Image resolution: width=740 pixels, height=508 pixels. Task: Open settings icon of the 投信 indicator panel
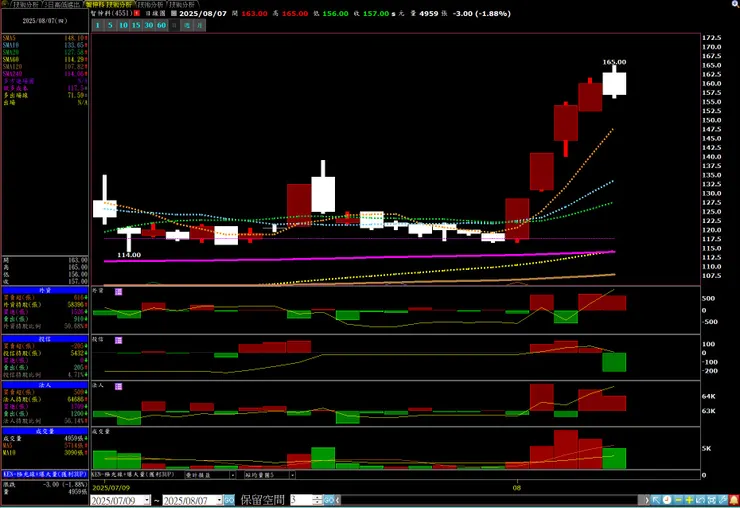point(118,340)
